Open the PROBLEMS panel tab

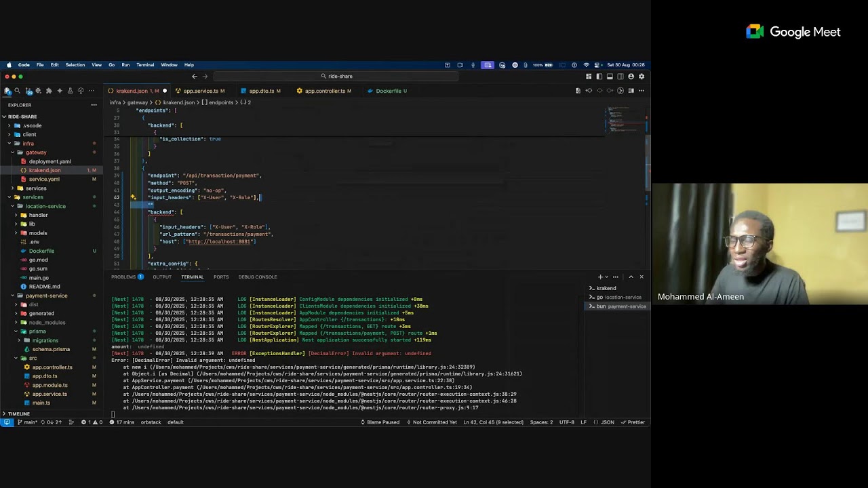tap(126, 277)
